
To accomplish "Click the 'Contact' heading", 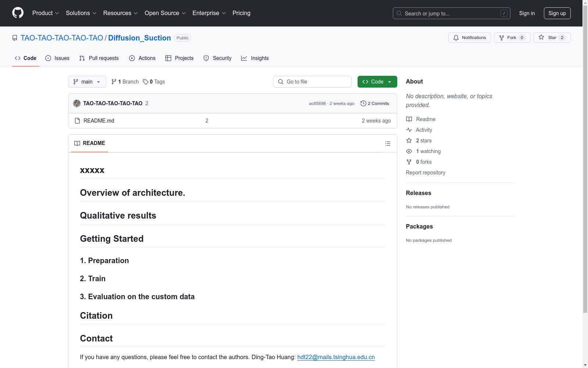I will 96,338.
